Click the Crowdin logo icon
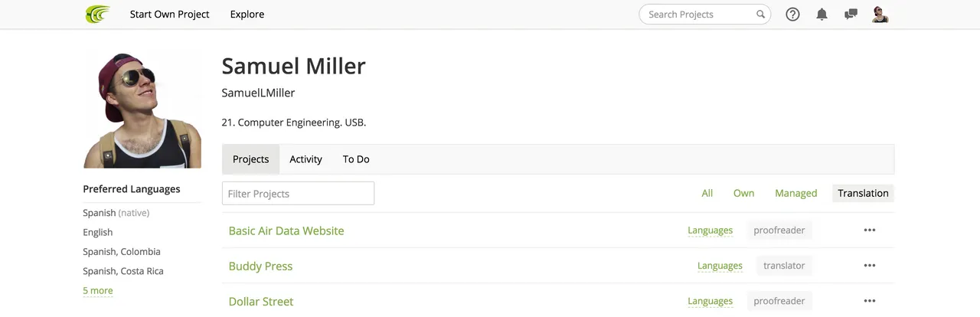The height and width of the screenshot is (317, 980). click(x=97, y=15)
